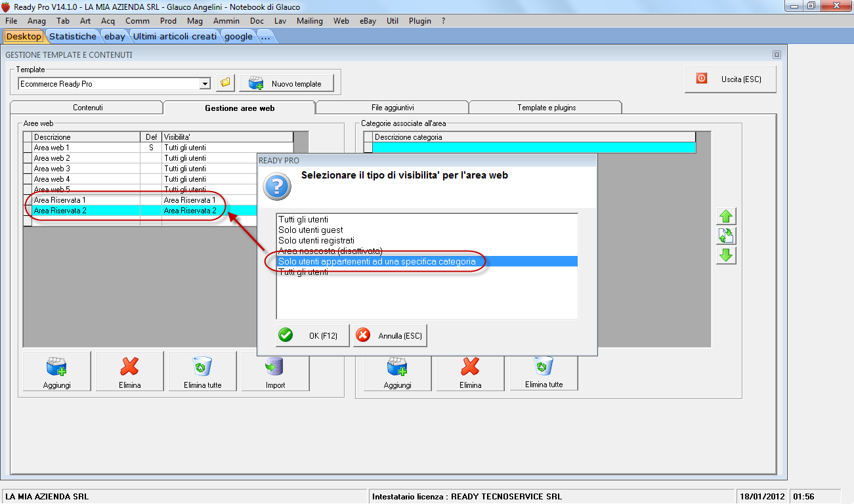Go to the Template e plugins tab

546,108
